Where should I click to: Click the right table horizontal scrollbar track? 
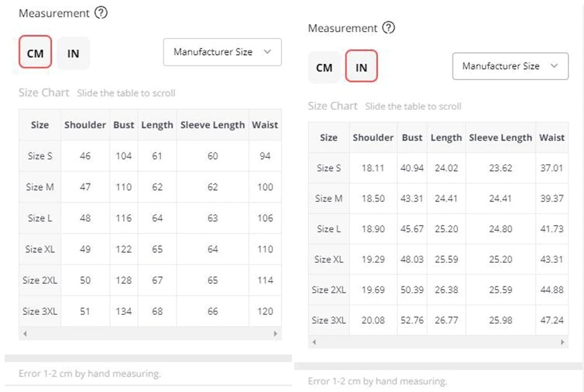coord(438,342)
